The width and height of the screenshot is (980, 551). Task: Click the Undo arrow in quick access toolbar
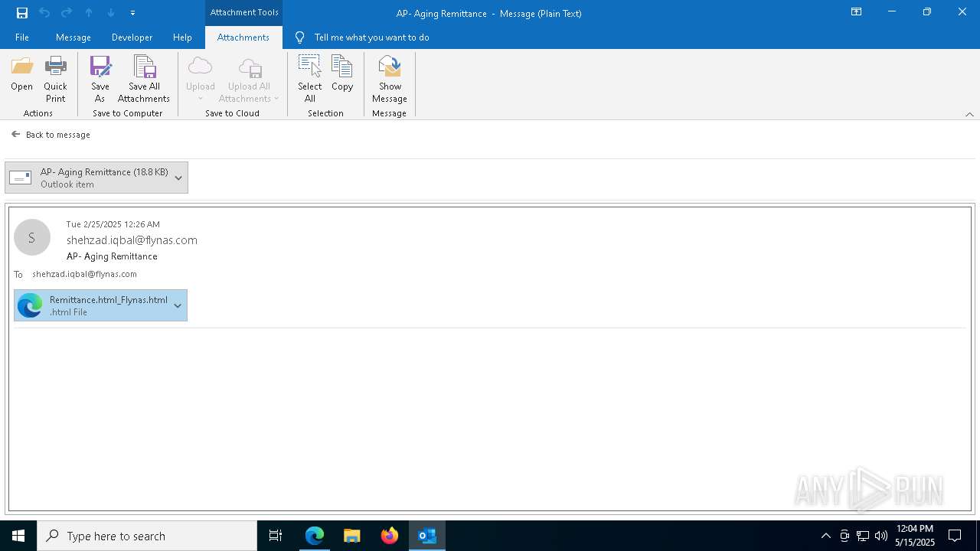click(x=44, y=13)
